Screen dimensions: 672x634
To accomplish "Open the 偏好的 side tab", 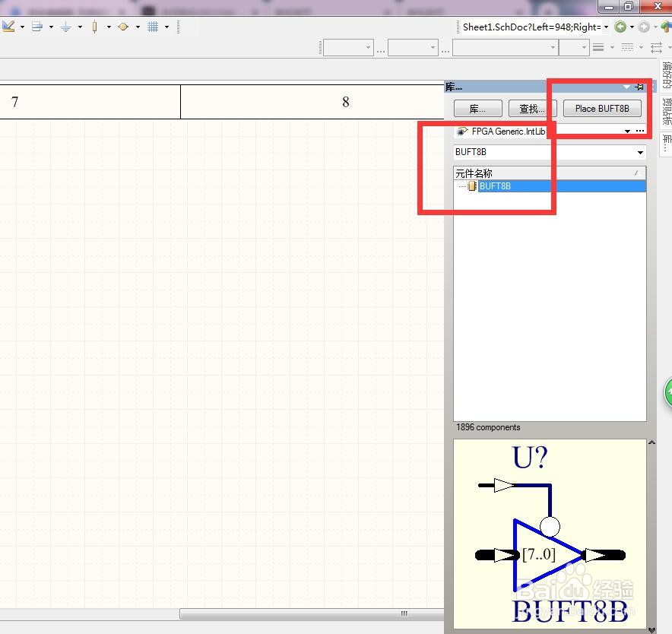I will tap(666, 74).
